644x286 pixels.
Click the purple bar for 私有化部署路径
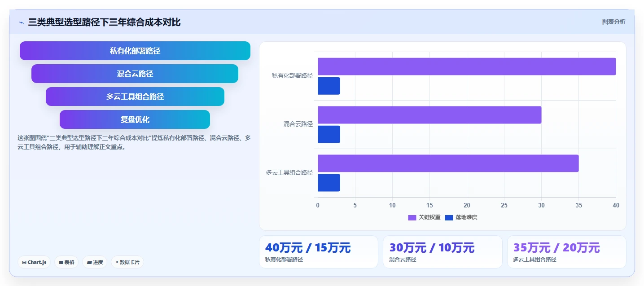coord(467,66)
